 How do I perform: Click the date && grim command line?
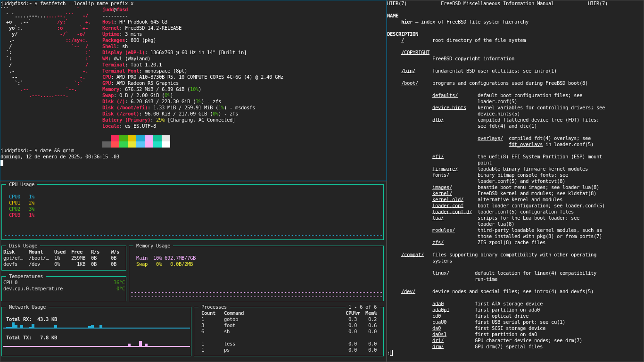click(37, 150)
